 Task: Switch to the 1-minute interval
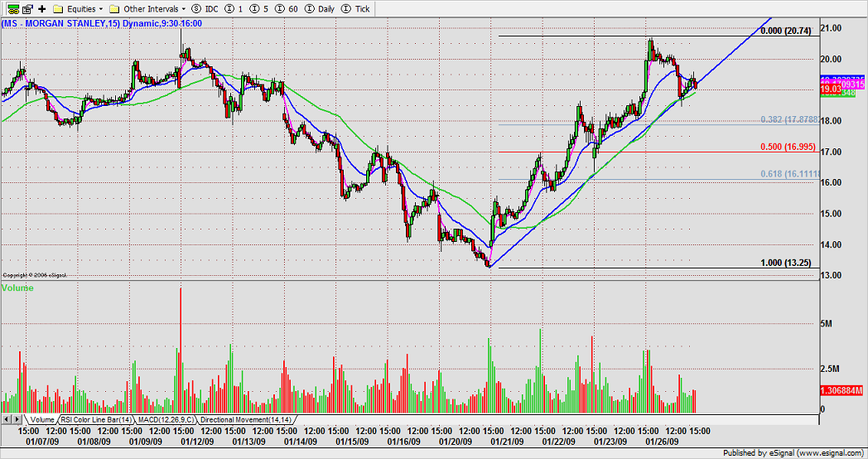(235, 9)
